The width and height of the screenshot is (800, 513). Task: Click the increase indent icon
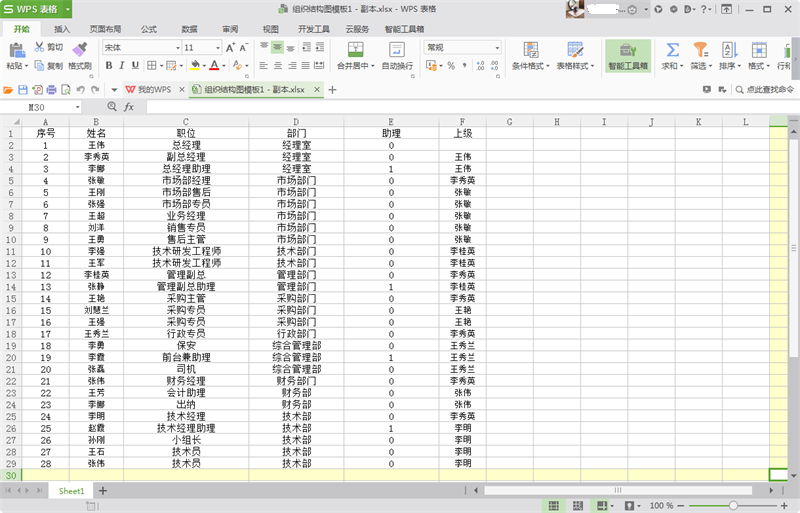click(320, 47)
